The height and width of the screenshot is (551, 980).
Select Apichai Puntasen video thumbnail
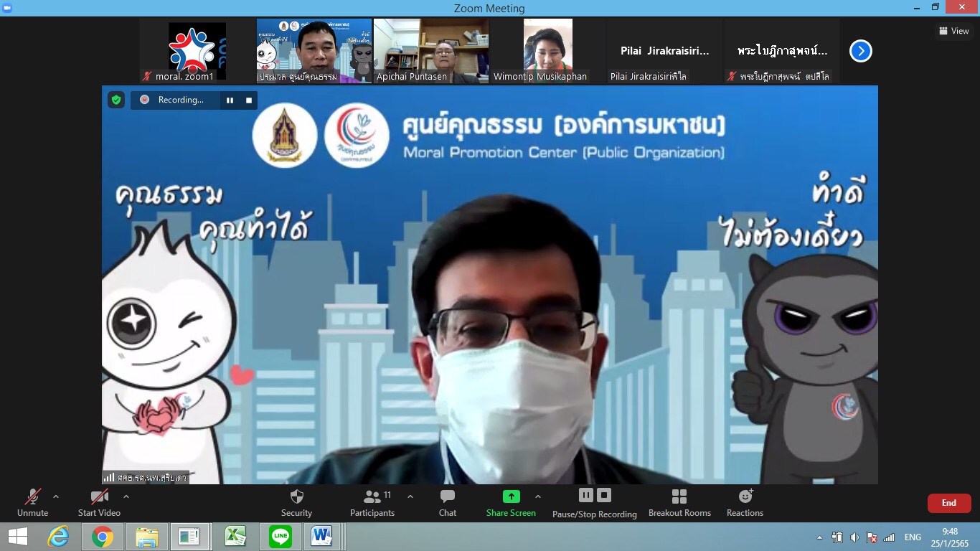click(x=431, y=51)
